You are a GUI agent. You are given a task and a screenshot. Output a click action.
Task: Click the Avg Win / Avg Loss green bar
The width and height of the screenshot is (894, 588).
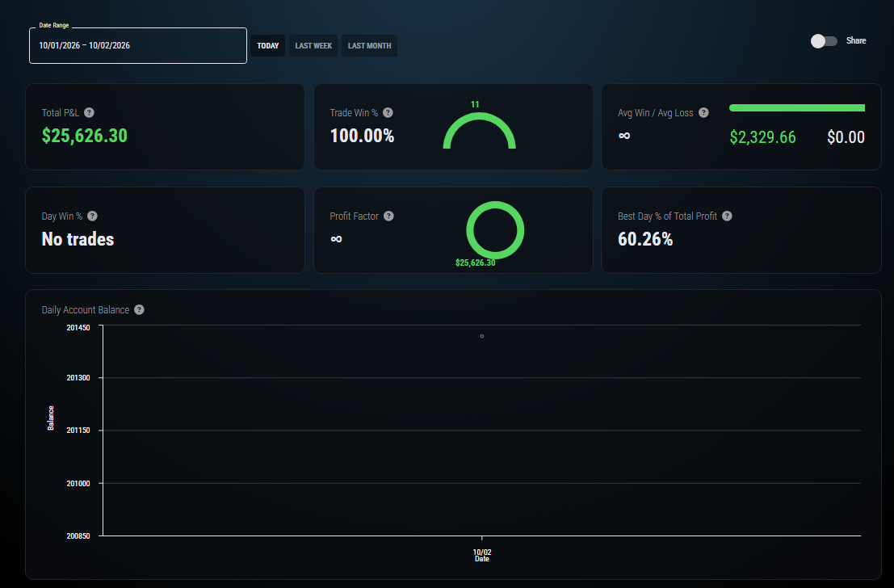tap(797, 107)
